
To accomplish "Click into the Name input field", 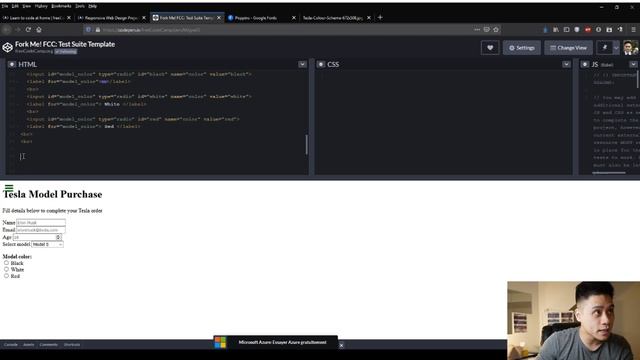I will coord(41,222).
